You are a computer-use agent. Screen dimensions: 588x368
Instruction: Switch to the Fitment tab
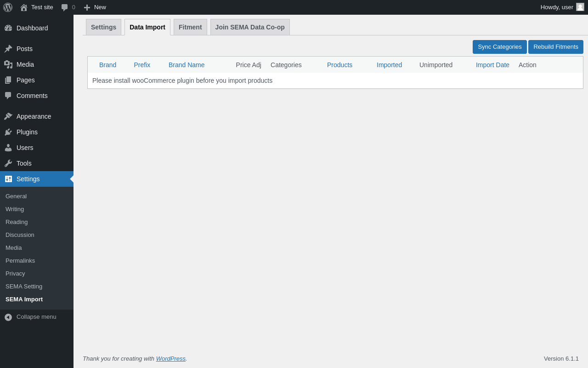pos(190,27)
